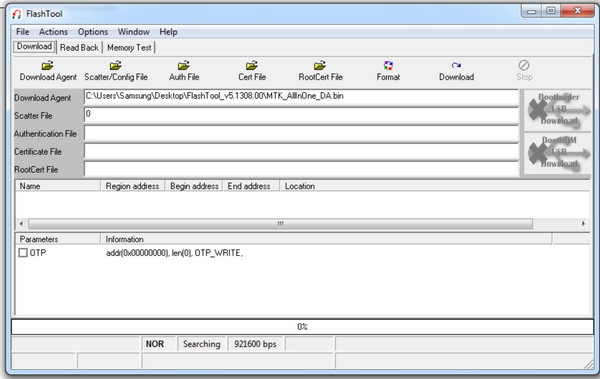Click the Location column header
600x379 pixels.
(435, 186)
